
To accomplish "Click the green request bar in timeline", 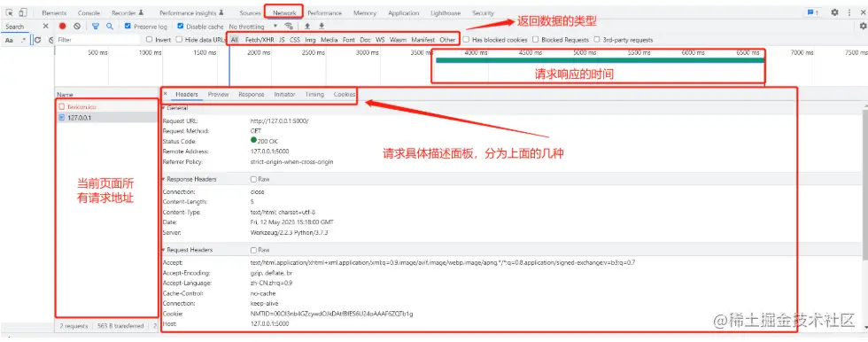I will click(600, 60).
